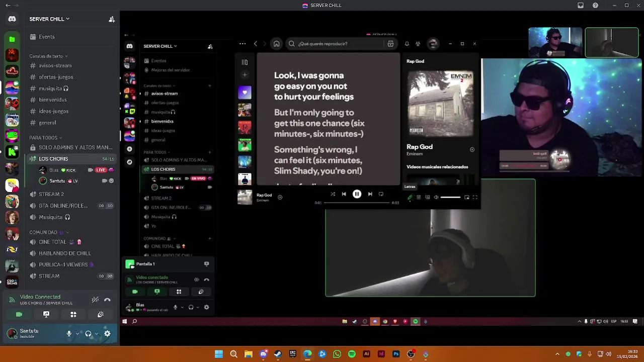Viewport: 644px width, 362px height.
Task: Toggle camera in inner shared Discord panel
Action: [x=135, y=292]
